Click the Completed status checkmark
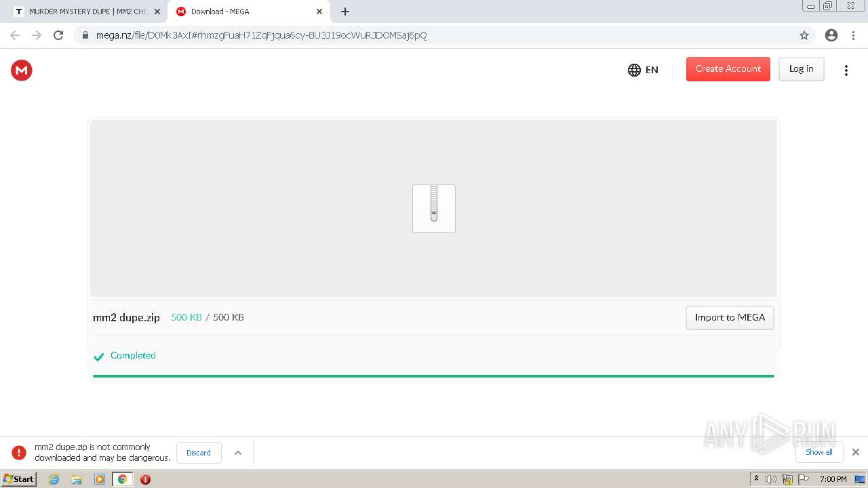The height and width of the screenshot is (488, 868). [x=99, y=357]
